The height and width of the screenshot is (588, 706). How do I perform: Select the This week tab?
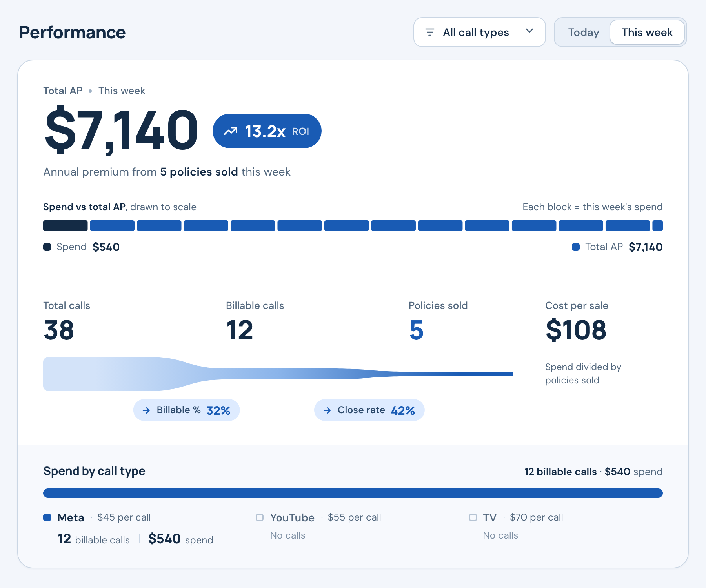[647, 32]
